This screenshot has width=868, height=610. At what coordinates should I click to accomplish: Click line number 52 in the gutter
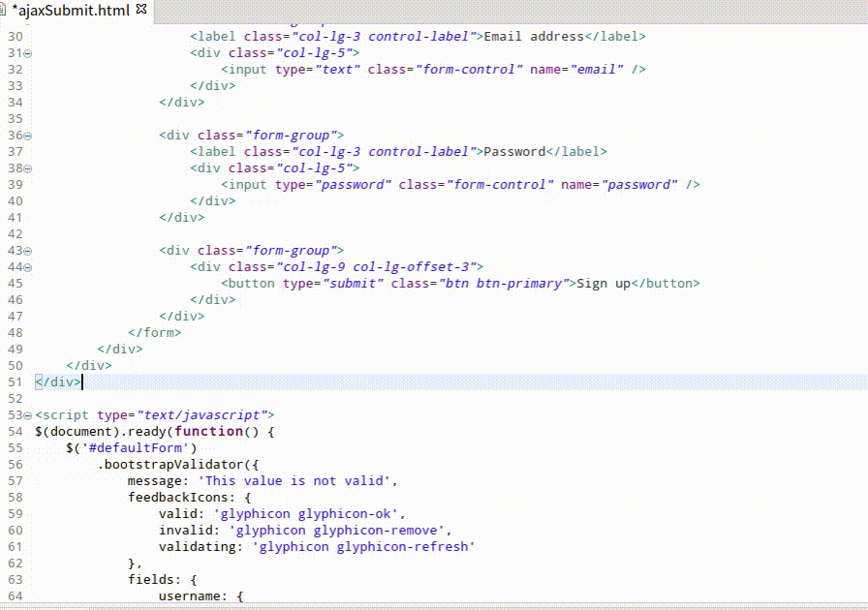(15, 399)
